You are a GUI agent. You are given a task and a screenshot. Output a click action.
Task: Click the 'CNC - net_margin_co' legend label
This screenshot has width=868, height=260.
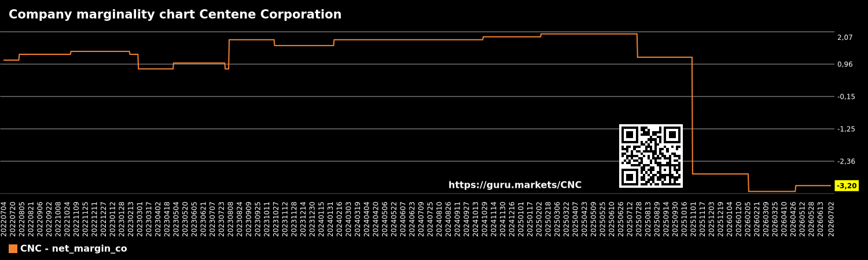coord(73,249)
